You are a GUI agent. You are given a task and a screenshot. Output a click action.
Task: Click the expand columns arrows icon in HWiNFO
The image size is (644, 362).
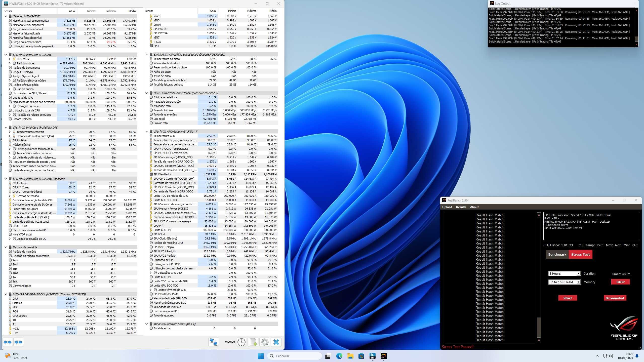(8, 342)
